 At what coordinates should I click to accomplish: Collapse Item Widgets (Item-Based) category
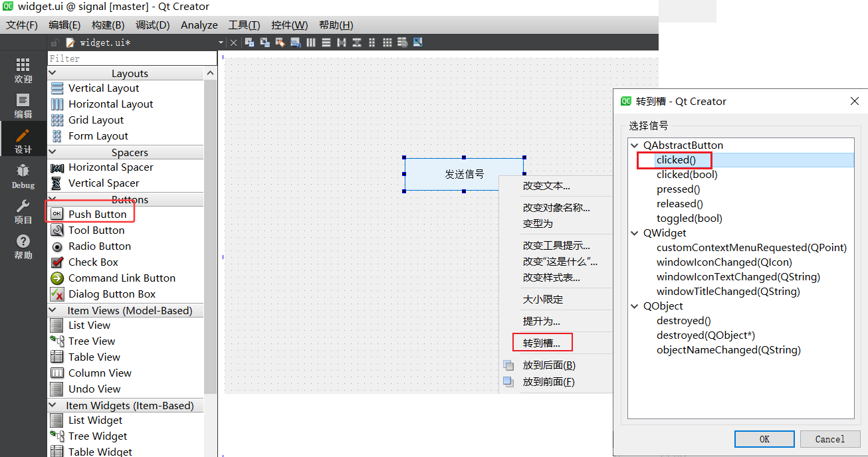coord(53,405)
